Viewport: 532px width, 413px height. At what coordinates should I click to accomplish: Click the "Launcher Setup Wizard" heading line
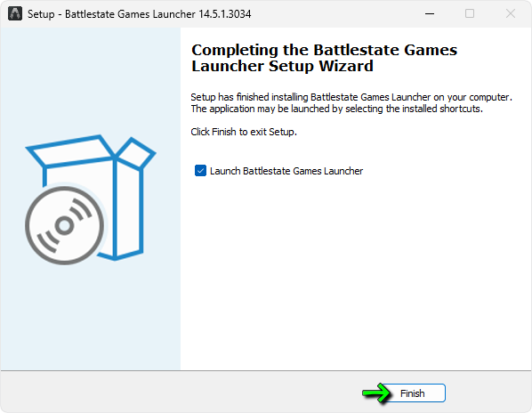pyautogui.click(x=282, y=66)
